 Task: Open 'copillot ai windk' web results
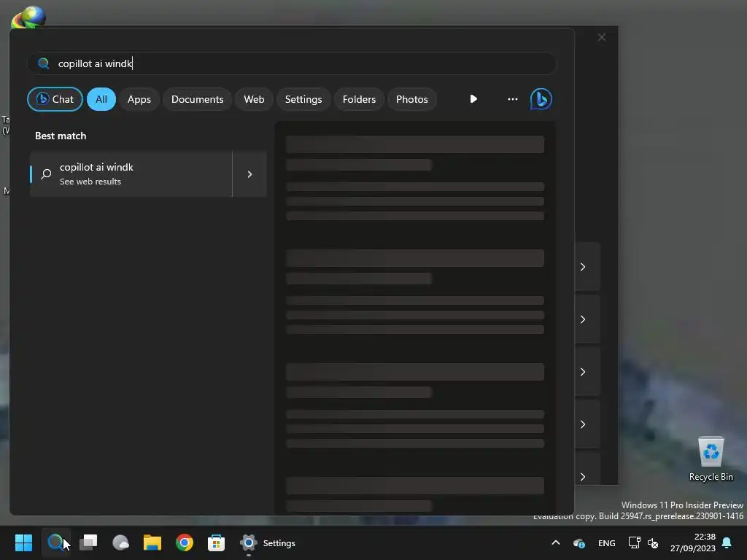click(x=131, y=174)
